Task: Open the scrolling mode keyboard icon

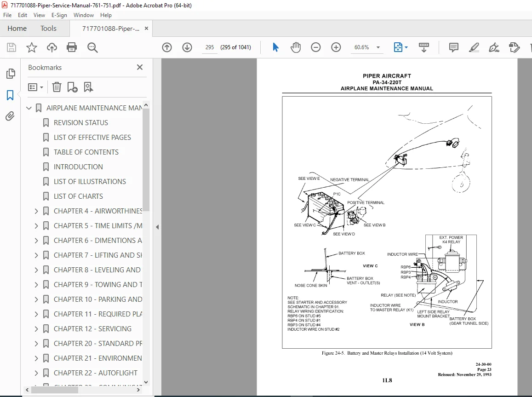Action: click(424, 47)
